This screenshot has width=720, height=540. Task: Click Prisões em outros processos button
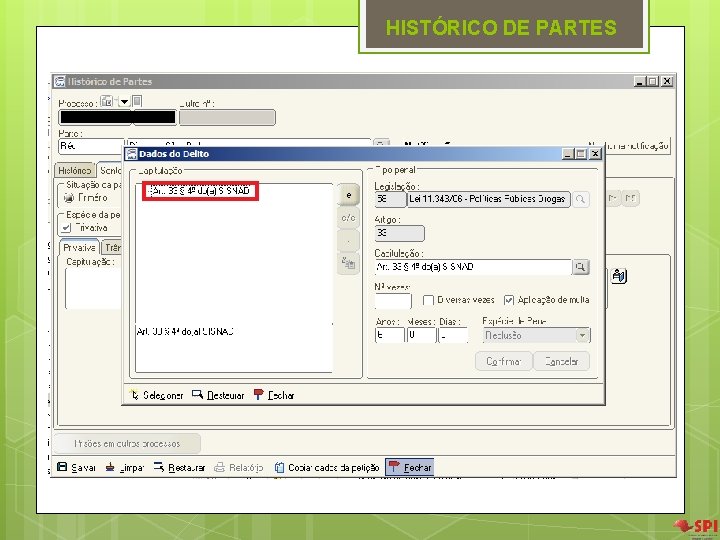click(x=127, y=444)
